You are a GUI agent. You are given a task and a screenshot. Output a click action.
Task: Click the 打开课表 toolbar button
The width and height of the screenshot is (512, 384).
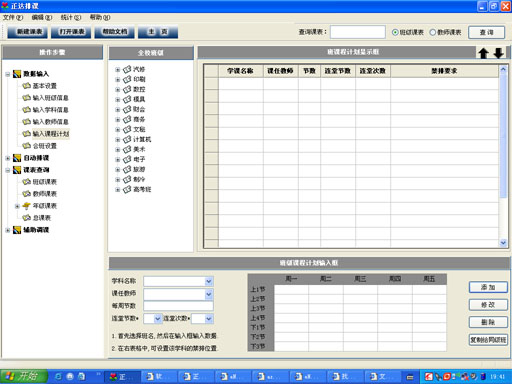click(72, 32)
